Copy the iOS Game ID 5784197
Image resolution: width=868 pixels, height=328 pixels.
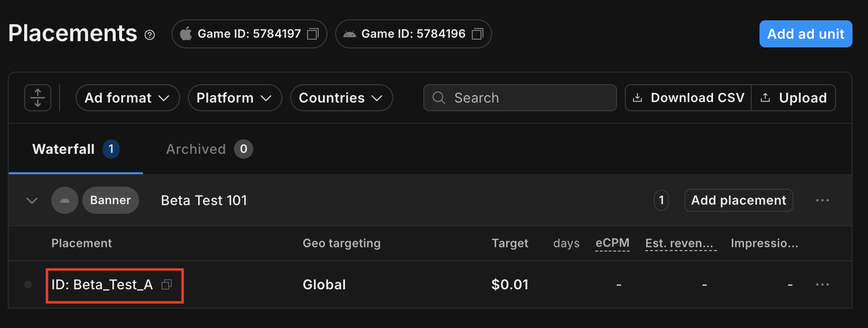pos(313,34)
